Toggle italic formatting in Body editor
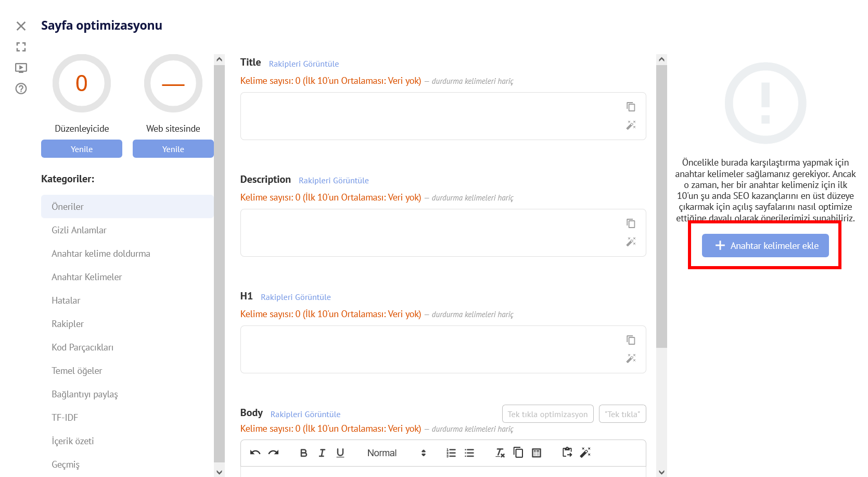Image resolution: width=868 pixels, height=477 pixels. tap(322, 453)
